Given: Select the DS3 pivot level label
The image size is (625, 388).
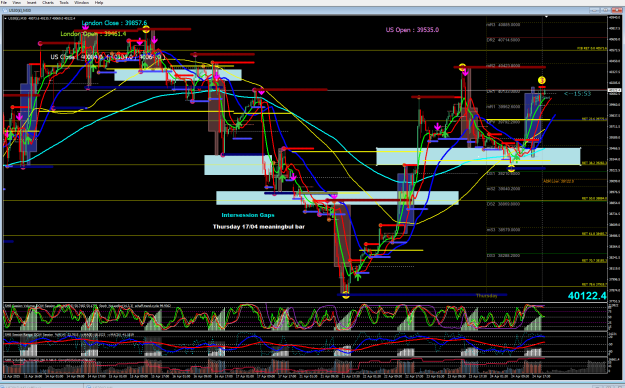Looking at the screenshot, I should 503,256.
